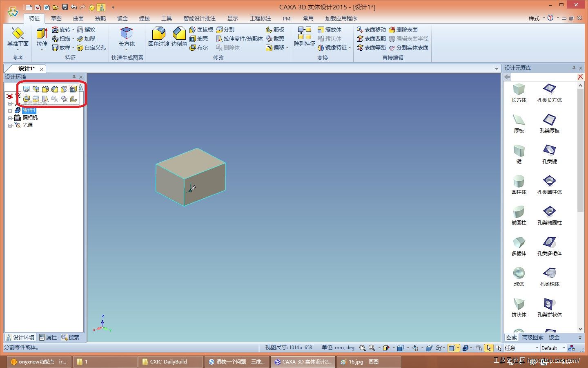Click the back arrow in 设计元素库
Screen dimensions: 588x368
pyautogui.click(x=508, y=77)
